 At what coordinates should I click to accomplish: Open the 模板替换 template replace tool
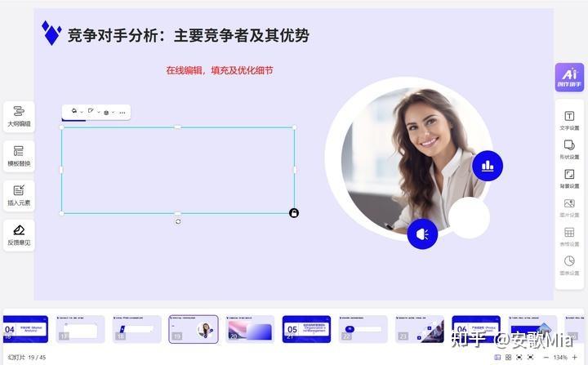click(x=19, y=157)
